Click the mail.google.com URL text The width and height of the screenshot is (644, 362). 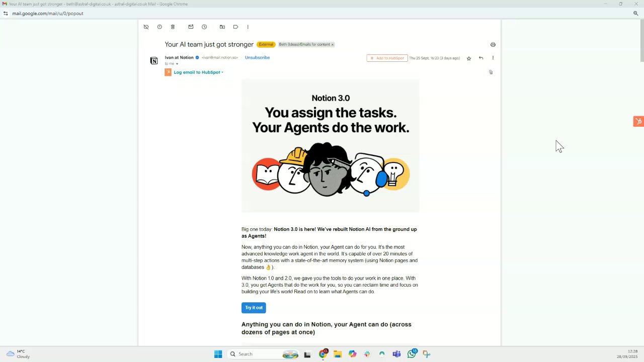point(48,14)
